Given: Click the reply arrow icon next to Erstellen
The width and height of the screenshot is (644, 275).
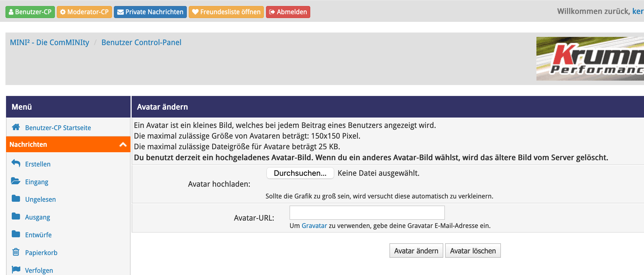Looking at the screenshot, I should pyautogui.click(x=16, y=163).
